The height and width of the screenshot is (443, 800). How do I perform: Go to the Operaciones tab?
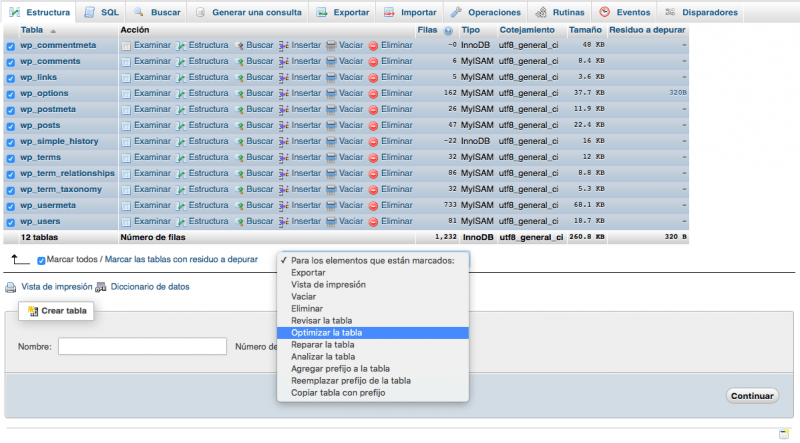pyautogui.click(x=485, y=12)
